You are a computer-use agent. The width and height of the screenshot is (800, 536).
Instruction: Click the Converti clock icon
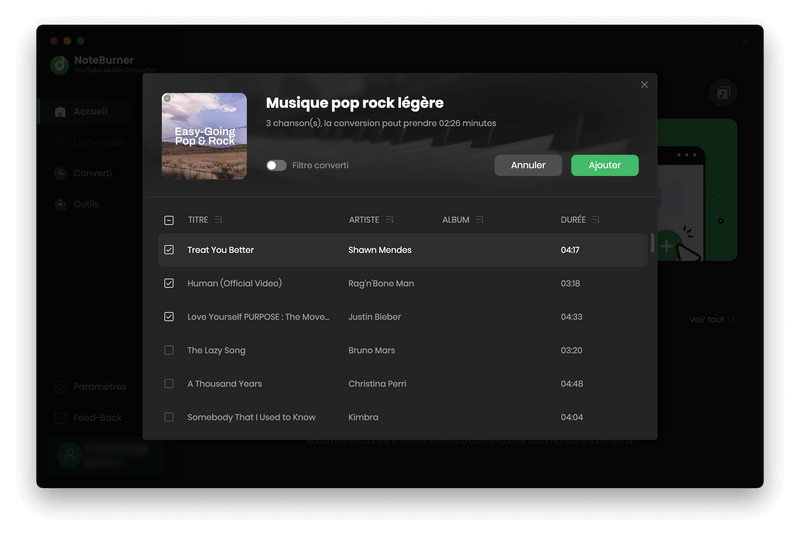click(x=60, y=173)
